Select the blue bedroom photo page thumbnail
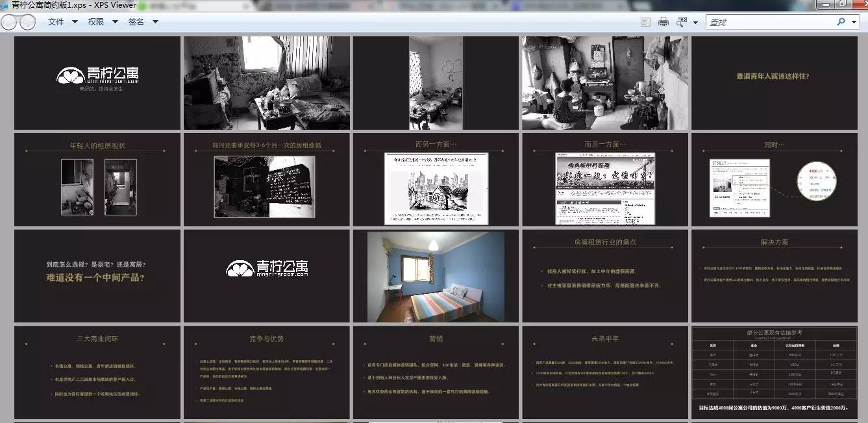This screenshot has height=423, width=868. [x=435, y=276]
